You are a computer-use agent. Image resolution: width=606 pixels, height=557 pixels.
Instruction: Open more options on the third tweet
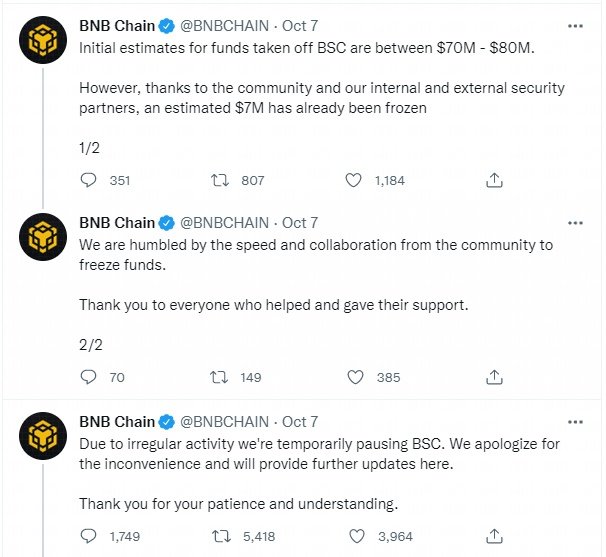tap(575, 421)
